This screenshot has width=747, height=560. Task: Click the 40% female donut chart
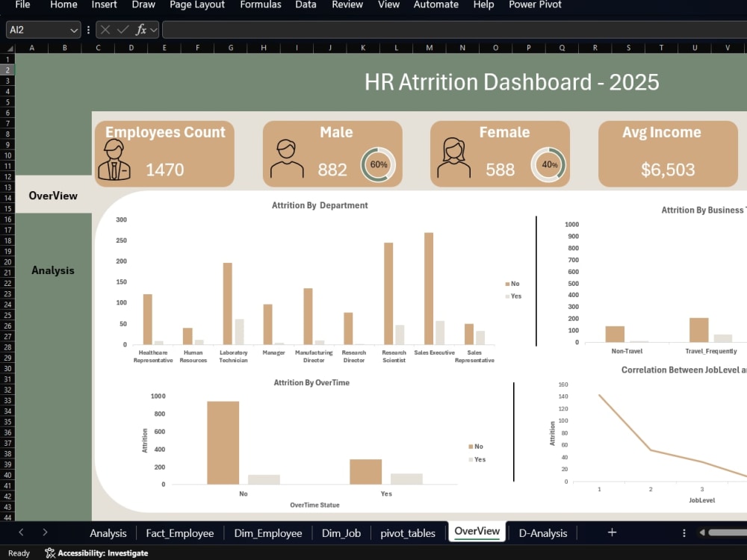(x=549, y=165)
